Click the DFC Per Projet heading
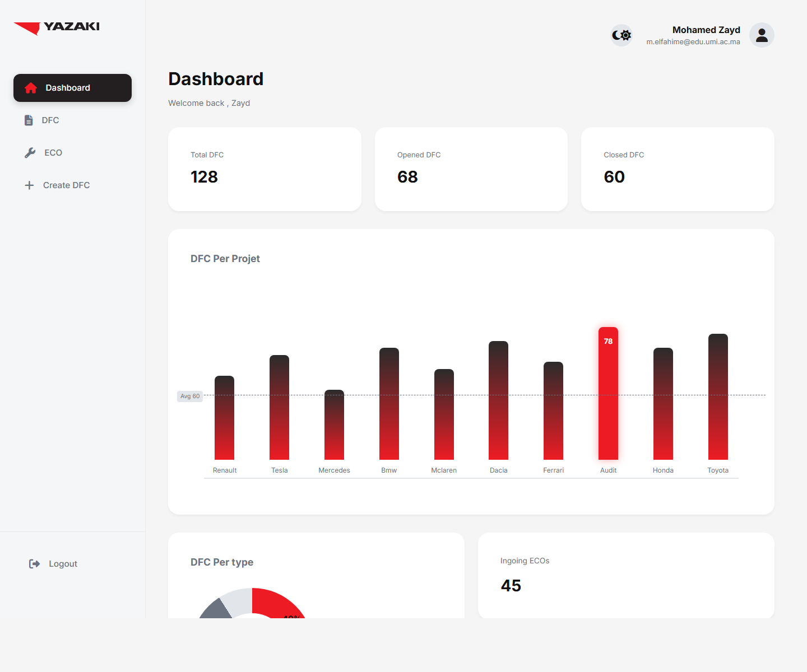807x672 pixels. [225, 259]
